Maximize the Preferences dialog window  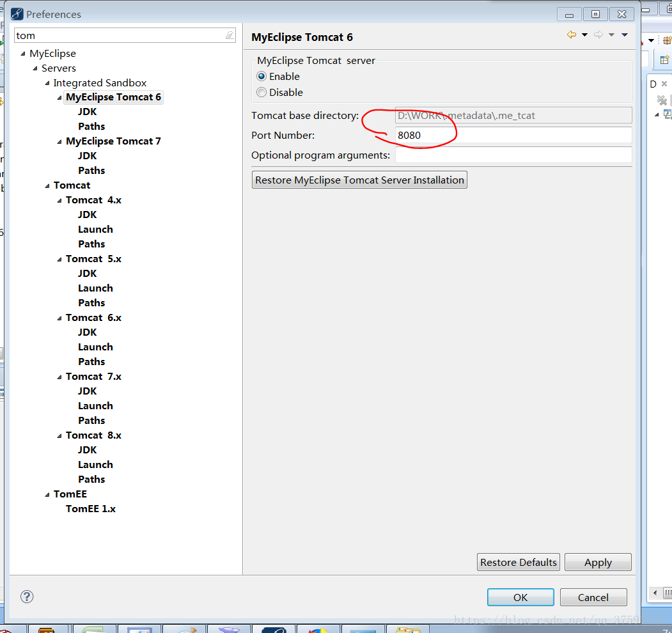(x=595, y=14)
